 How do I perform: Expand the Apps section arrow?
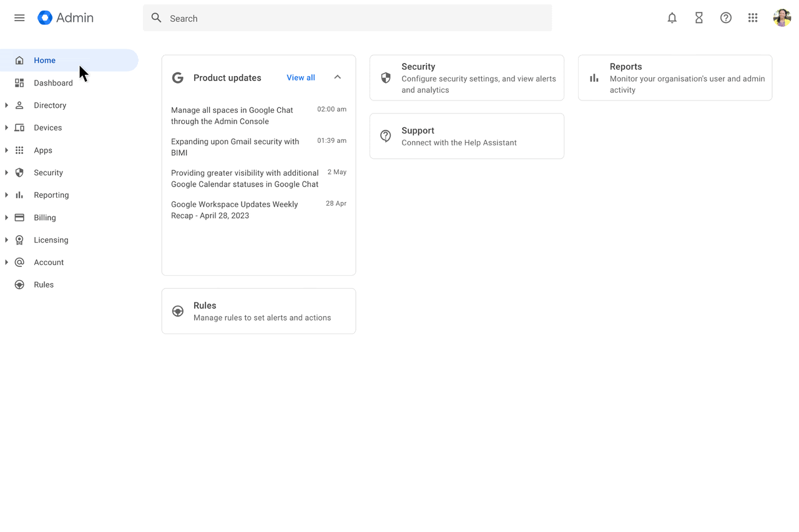[6, 150]
